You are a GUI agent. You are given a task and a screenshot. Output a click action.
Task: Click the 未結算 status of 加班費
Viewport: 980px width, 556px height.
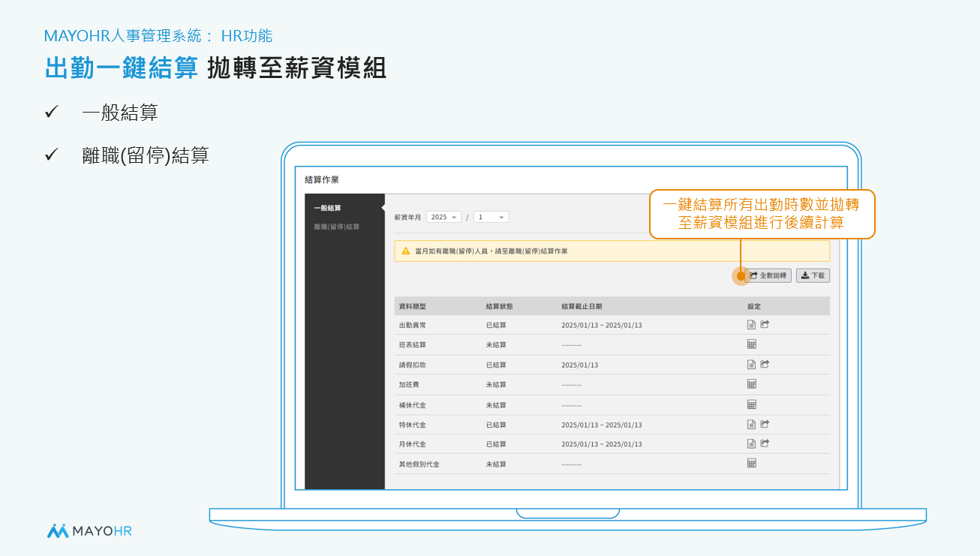pyautogui.click(x=496, y=385)
